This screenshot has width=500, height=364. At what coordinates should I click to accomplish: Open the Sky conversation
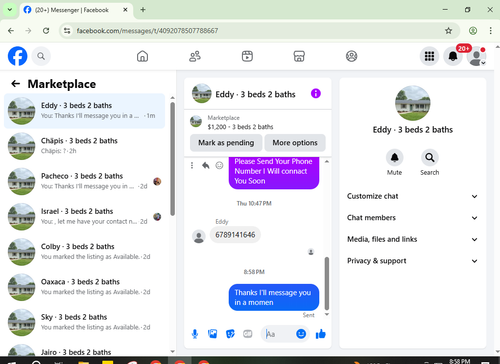[x=84, y=322]
